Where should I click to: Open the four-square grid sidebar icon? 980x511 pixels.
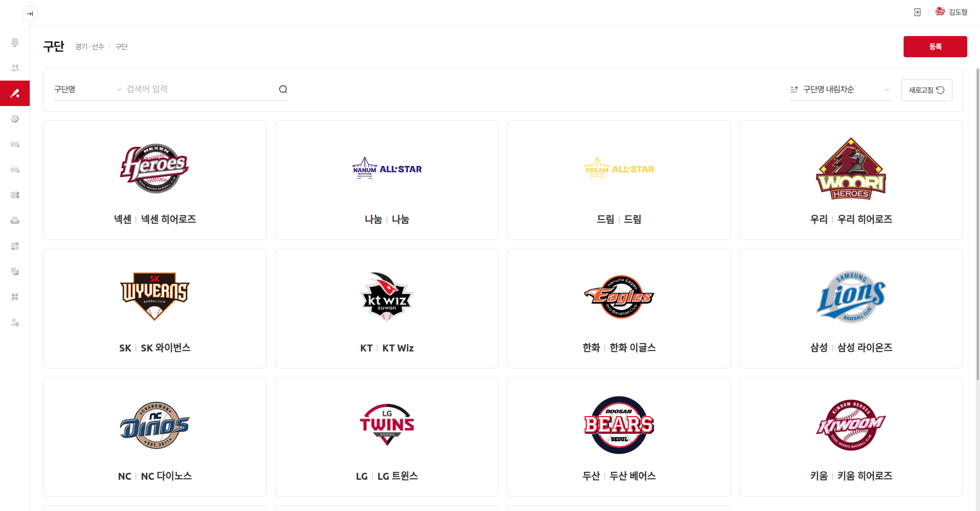tap(15, 297)
